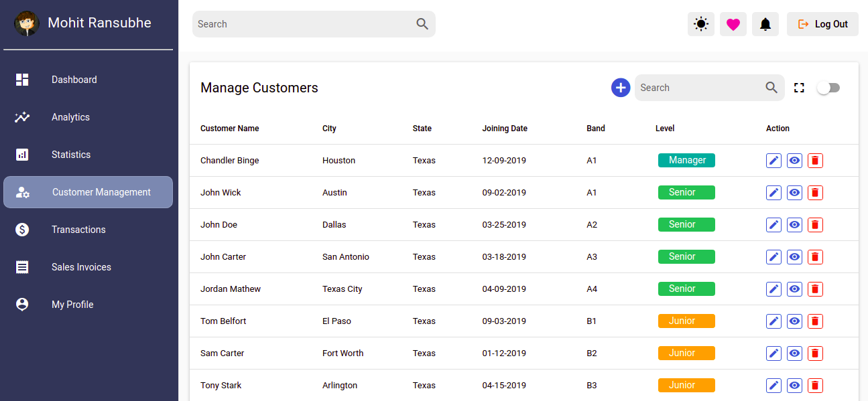Flip the switch in the Manage Customers header

click(x=828, y=88)
